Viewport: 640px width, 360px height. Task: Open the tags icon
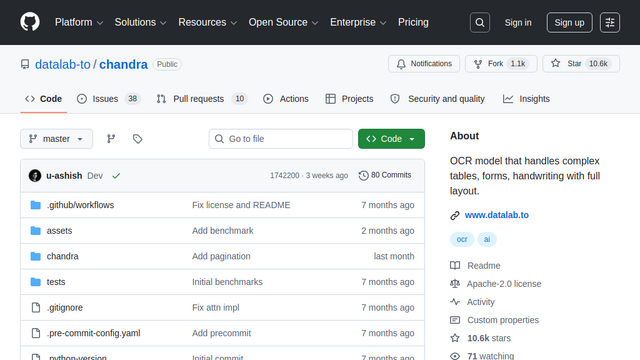point(138,139)
